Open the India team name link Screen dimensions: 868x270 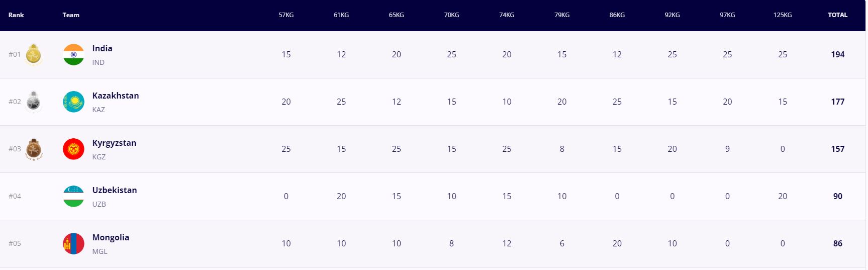[x=102, y=48]
